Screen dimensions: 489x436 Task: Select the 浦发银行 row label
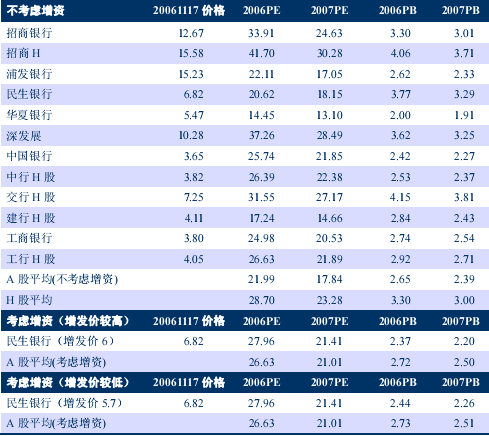(29, 74)
